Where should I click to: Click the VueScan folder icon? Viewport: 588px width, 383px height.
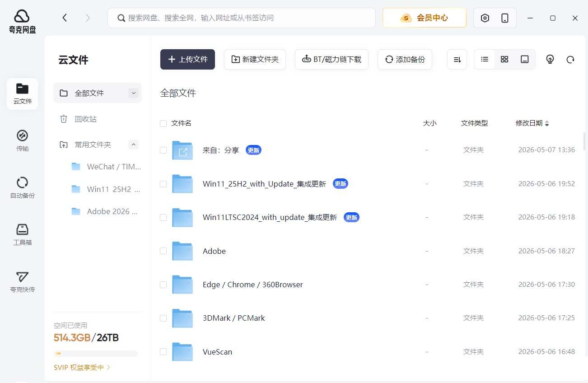[x=182, y=352]
